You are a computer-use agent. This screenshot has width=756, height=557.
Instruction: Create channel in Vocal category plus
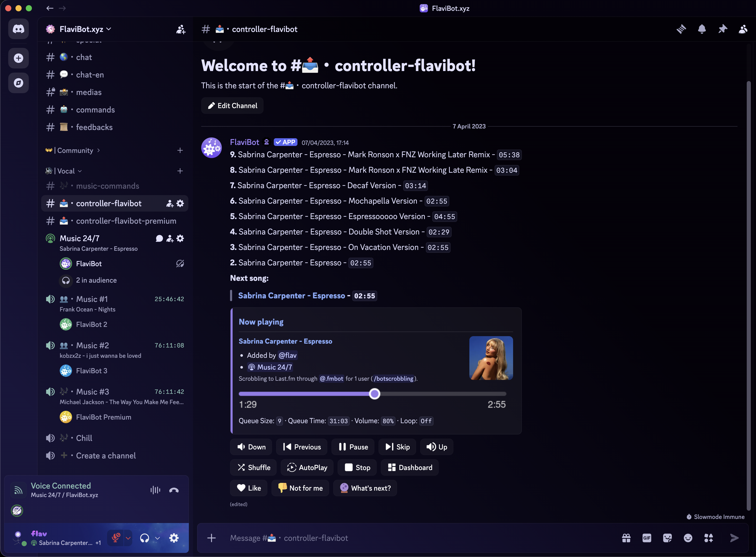(180, 171)
